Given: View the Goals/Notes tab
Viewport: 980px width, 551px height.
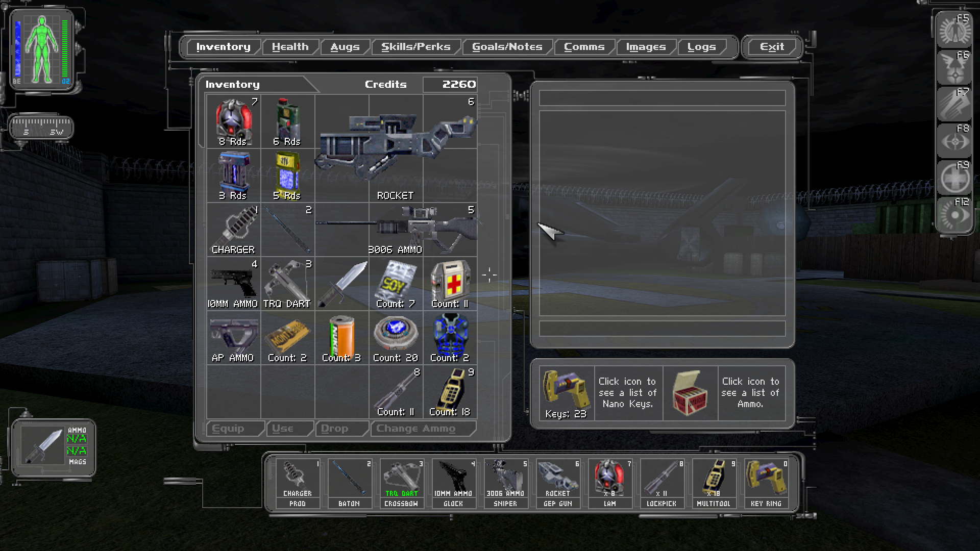Looking at the screenshot, I should click(507, 47).
